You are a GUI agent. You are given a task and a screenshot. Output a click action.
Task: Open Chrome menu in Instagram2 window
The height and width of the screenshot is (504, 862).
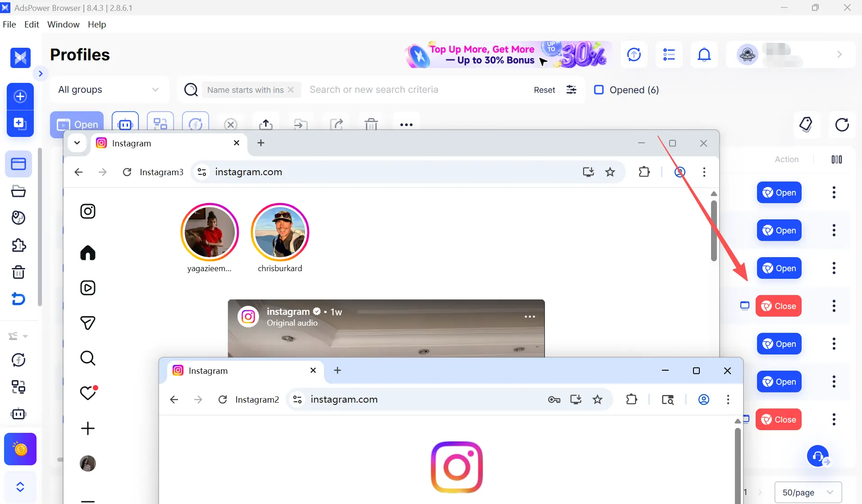[728, 399]
